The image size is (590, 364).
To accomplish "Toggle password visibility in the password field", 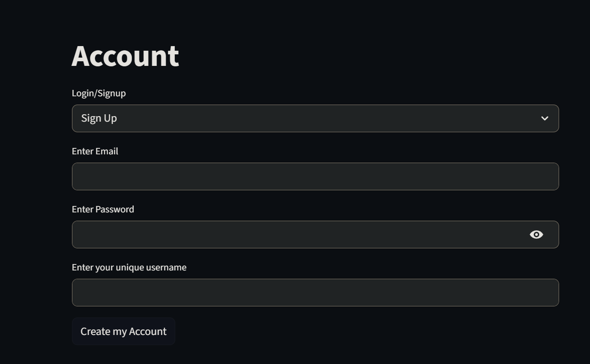I will point(536,235).
